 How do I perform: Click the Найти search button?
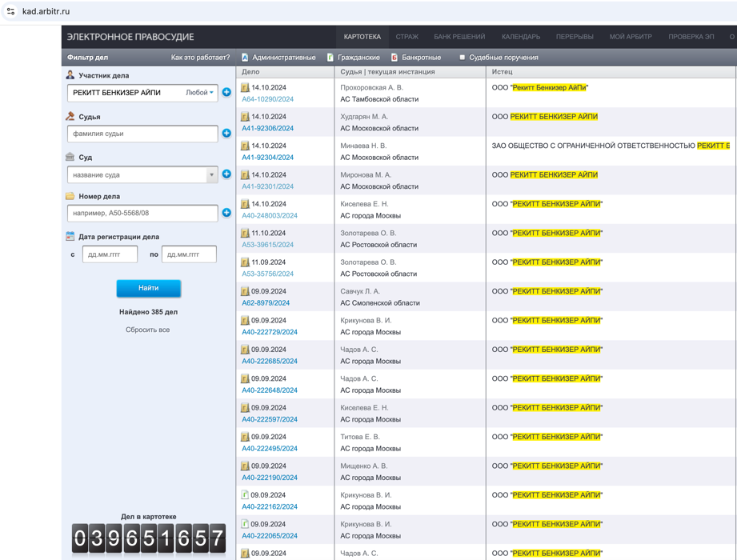point(149,288)
